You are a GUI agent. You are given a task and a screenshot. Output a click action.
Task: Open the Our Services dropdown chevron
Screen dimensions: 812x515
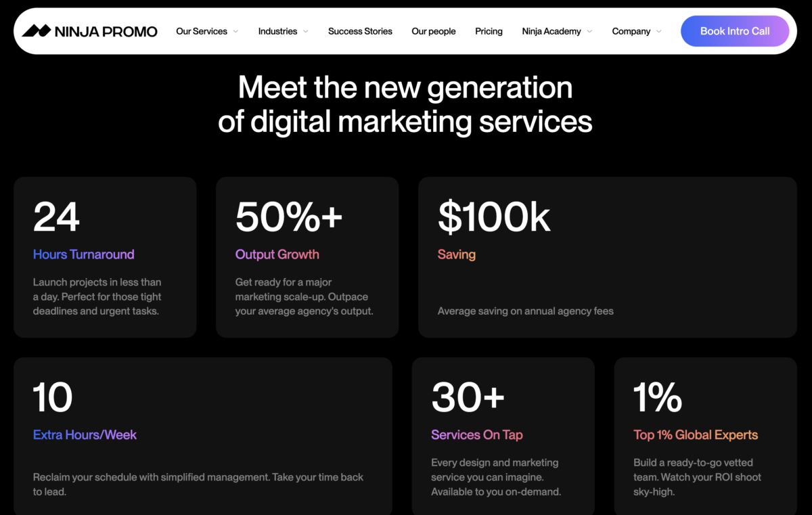click(x=235, y=31)
